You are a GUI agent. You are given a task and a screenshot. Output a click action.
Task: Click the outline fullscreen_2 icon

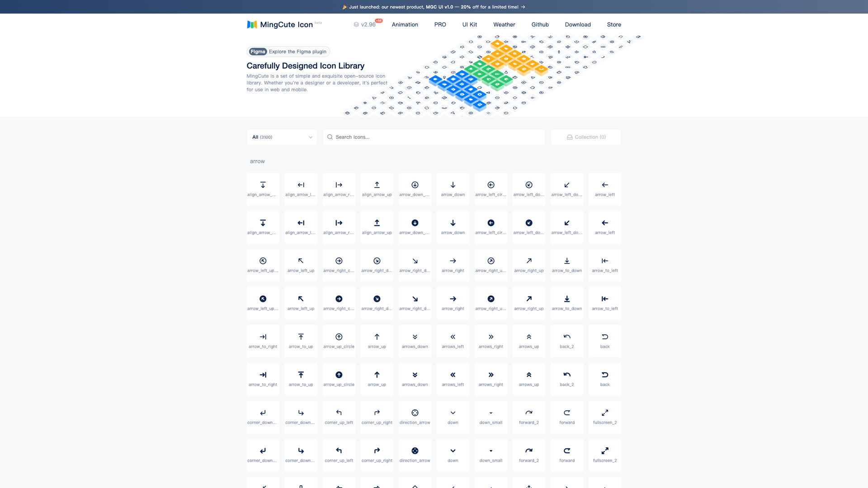[604, 413]
